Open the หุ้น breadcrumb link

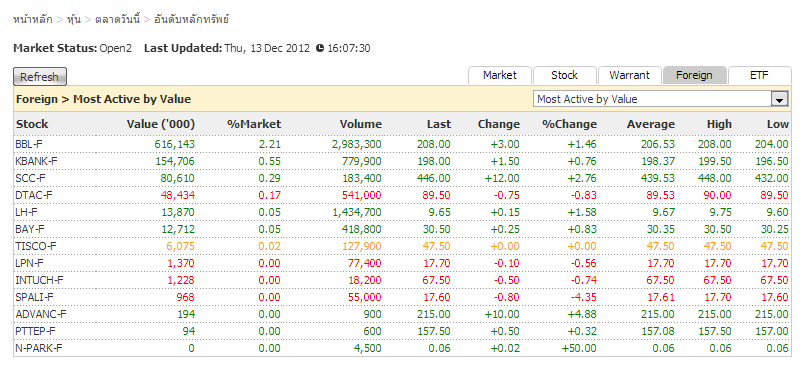coord(73,20)
